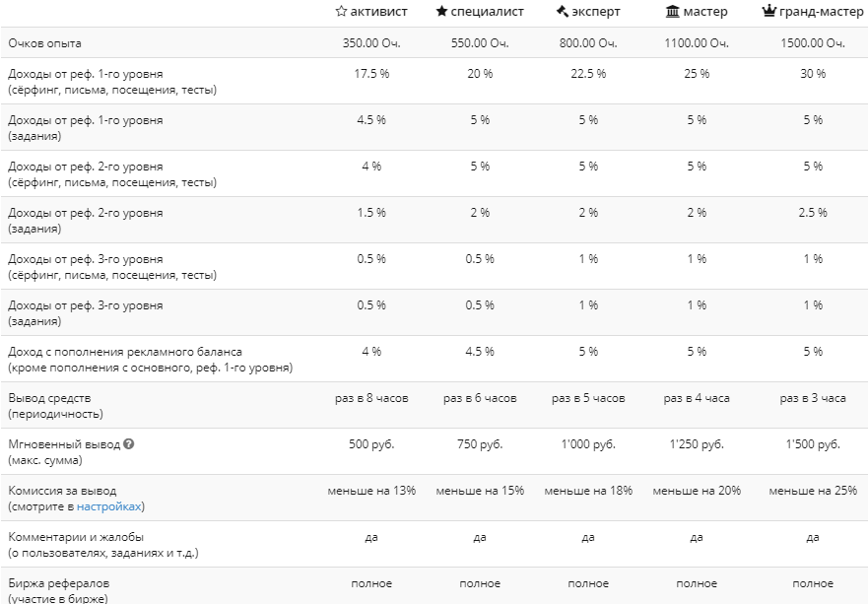This screenshot has height=604, width=868.
Task: Click the filled star icon beside специалист
Action: pyautogui.click(x=440, y=12)
